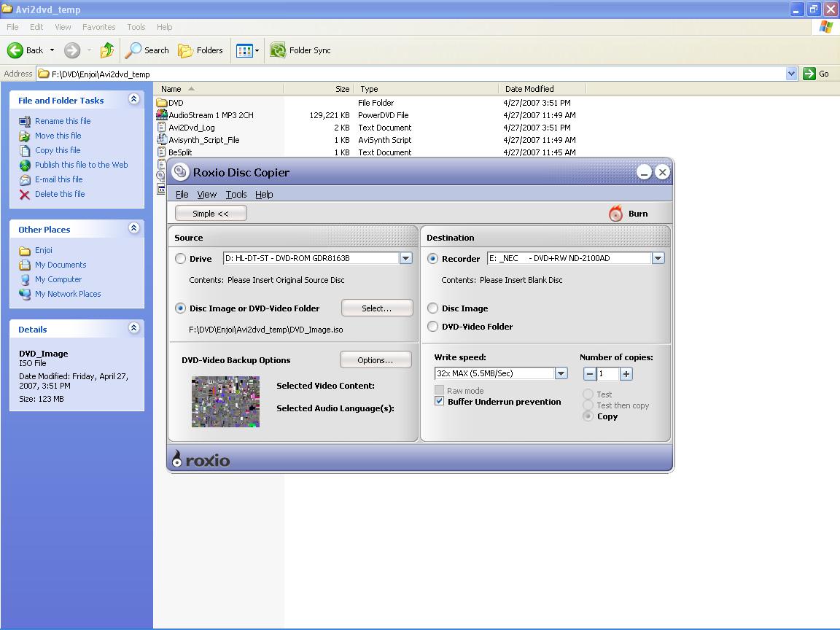Click the Avisynth_Script_File icon
This screenshot has height=630, width=840.
tap(162, 140)
